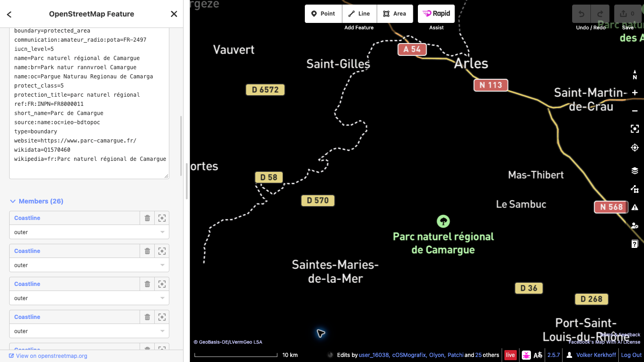Open the Rapid Assist button
Viewport: 644px width, 362px height.
click(x=436, y=14)
